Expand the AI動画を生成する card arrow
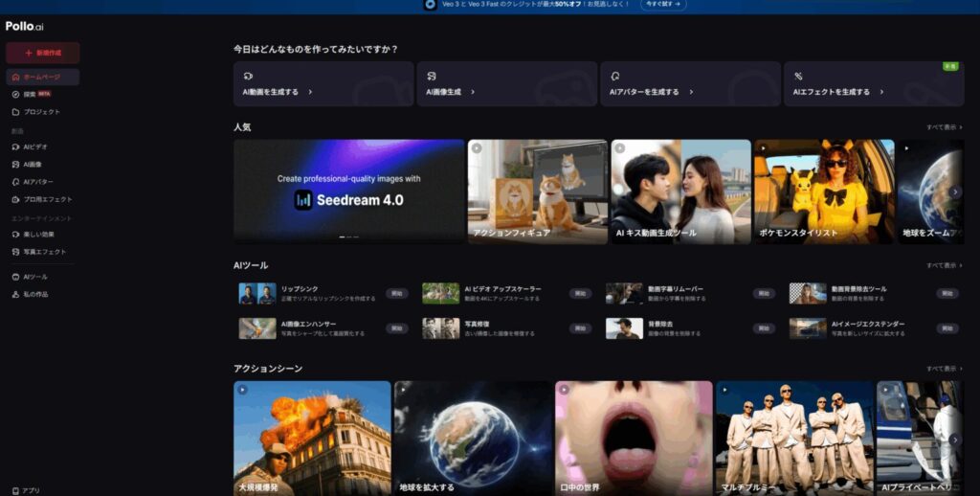980x496 pixels. pyautogui.click(x=310, y=92)
